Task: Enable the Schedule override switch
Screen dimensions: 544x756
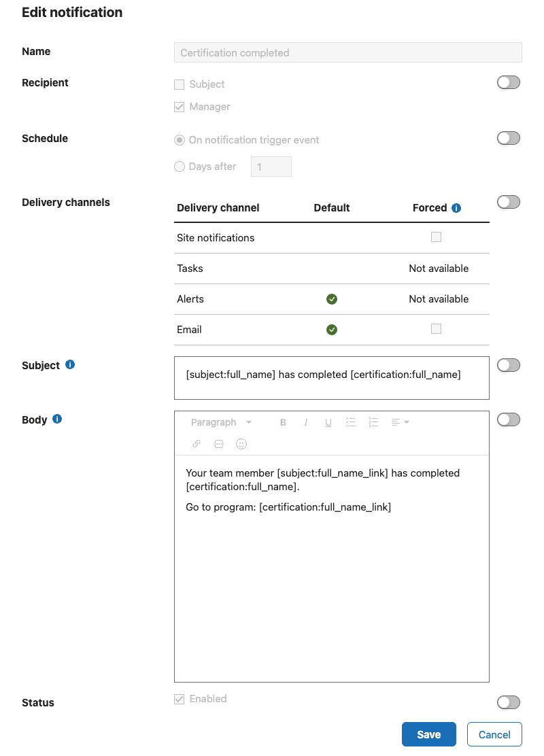Action: click(509, 139)
